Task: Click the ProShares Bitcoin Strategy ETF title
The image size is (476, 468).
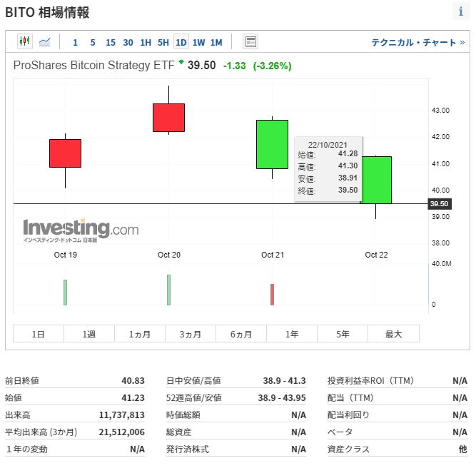Action: (x=93, y=65)
